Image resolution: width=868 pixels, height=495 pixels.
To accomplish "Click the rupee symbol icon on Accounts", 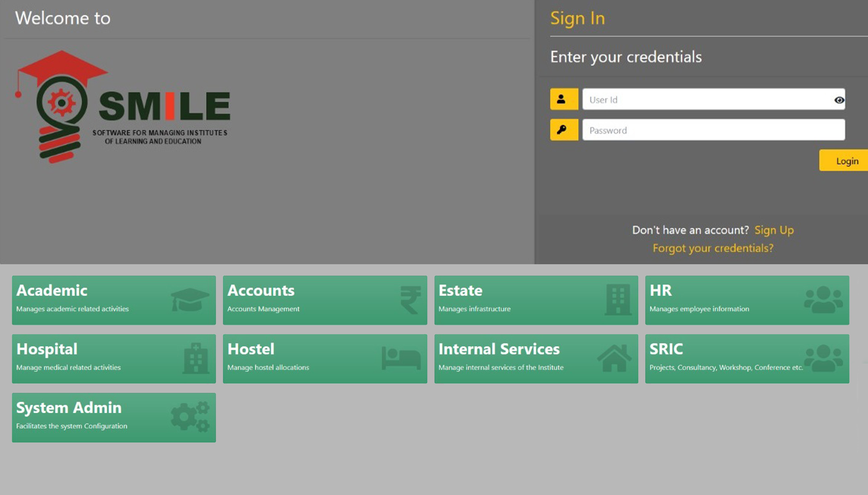I will (x=410, y=300).
